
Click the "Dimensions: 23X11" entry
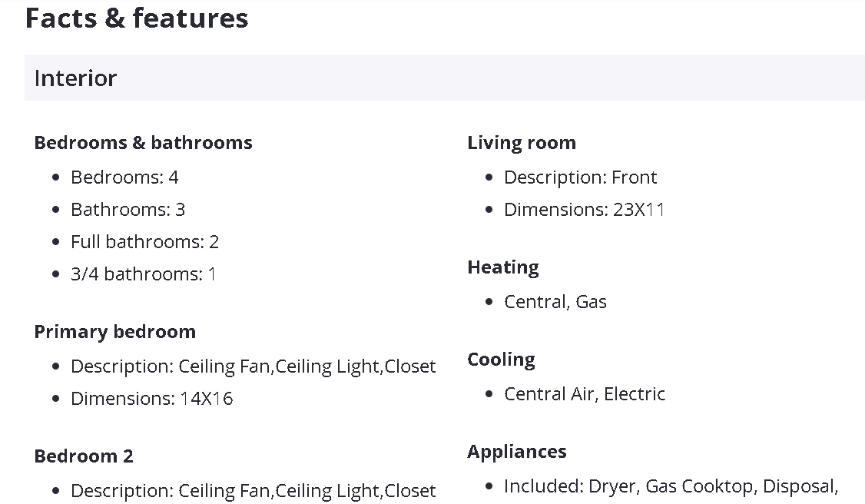(584, 210)
